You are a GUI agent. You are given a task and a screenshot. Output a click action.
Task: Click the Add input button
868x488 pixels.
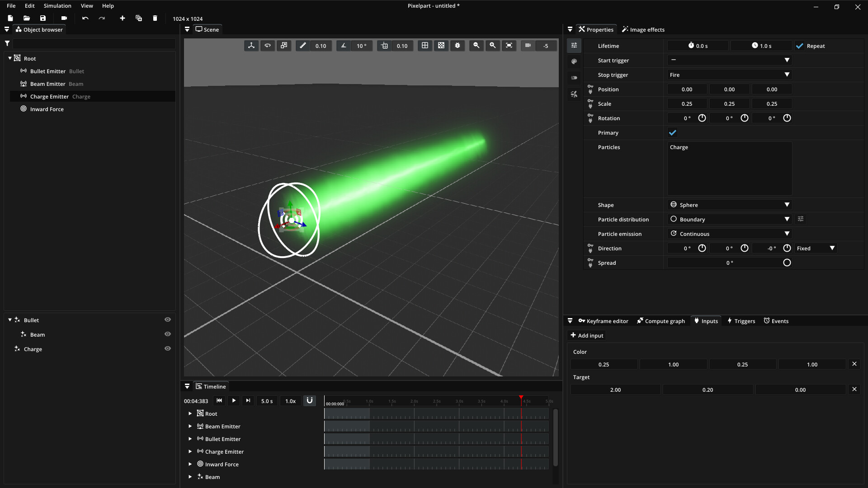click(587, 335)
